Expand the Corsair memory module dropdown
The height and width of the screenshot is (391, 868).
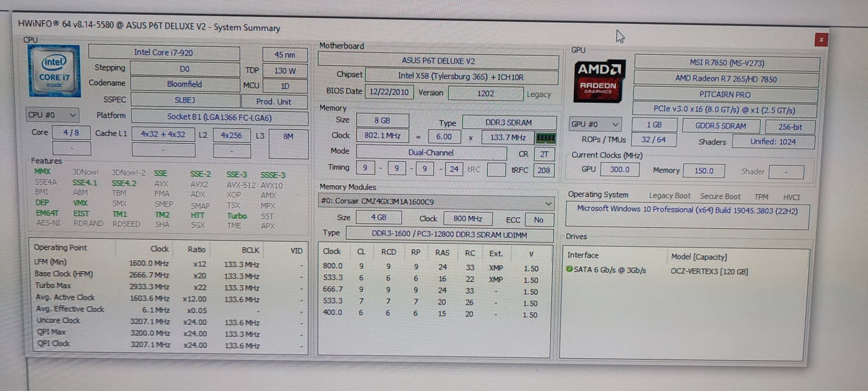click(436, 202)
